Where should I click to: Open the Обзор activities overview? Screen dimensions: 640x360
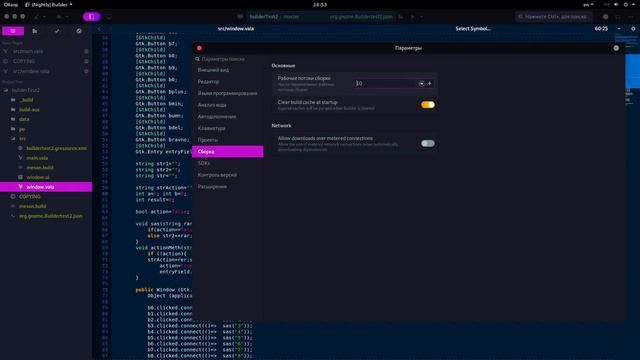click(11, 4)
